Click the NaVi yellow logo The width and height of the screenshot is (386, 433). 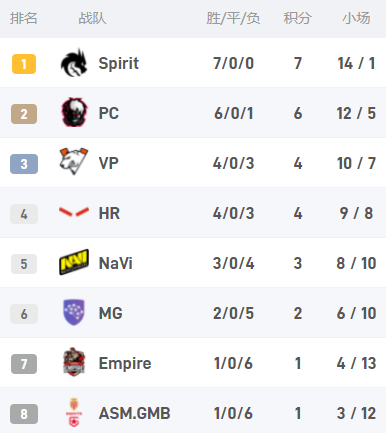pos(74,262)
